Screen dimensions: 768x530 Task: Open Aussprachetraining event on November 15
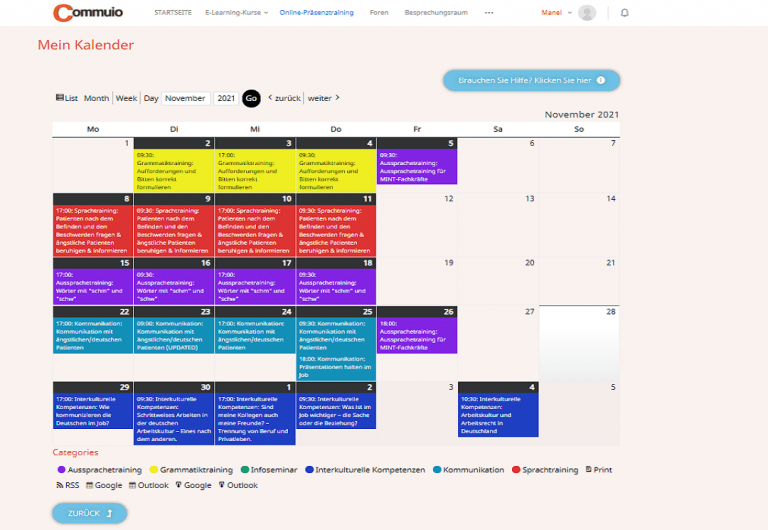pos(93,287)
